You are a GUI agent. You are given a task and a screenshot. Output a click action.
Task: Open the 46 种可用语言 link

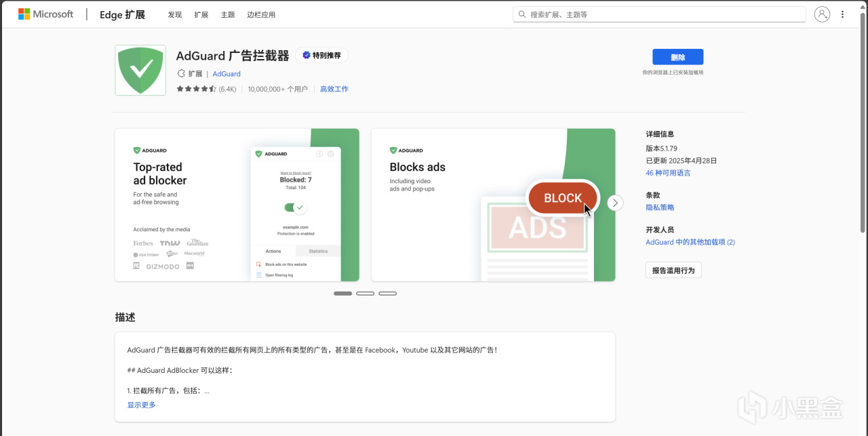668,173
